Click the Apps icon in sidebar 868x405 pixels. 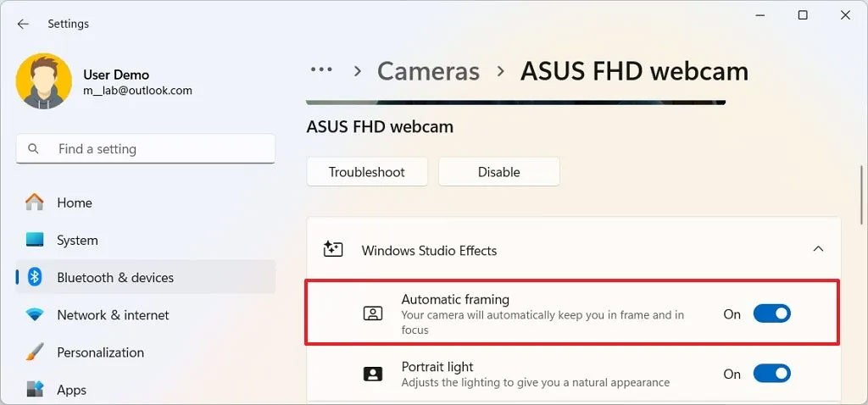35,389
